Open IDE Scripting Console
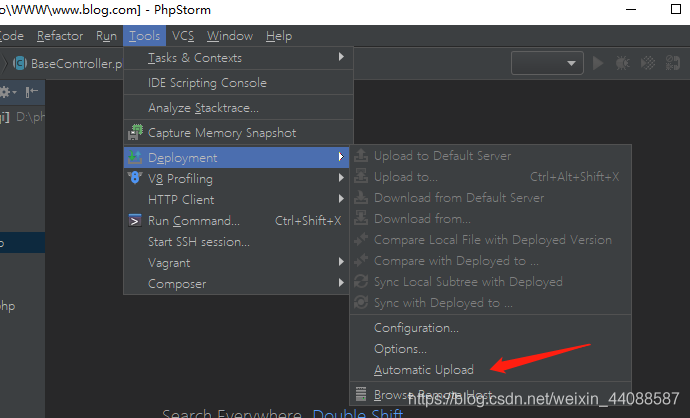Image resolution: width=690 pixels, height=418 pixels. point(239,83)
